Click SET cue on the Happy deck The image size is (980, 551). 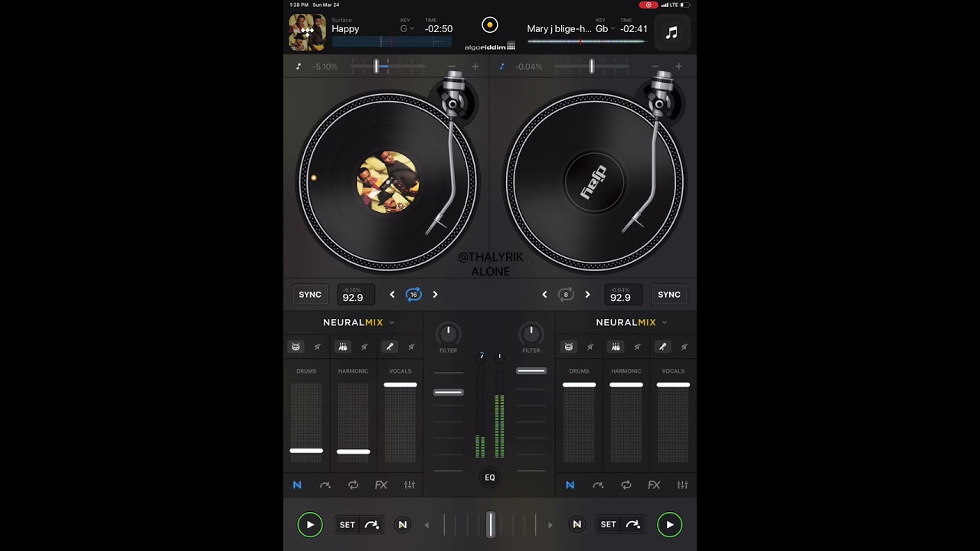(348, 524)
